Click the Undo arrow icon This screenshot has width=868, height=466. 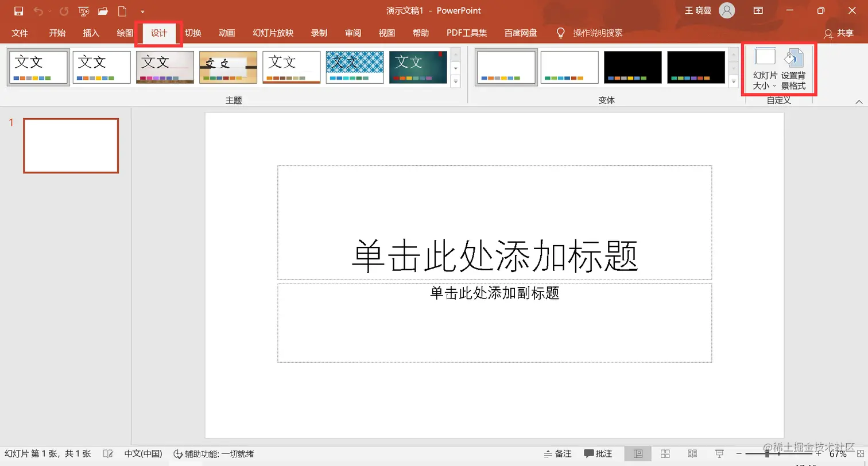coord(38,11)
